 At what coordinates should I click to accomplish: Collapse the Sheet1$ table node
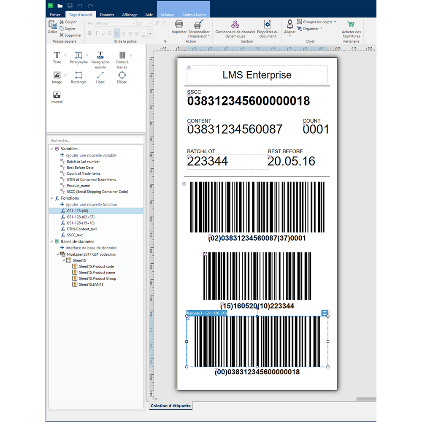click(65, 260)
